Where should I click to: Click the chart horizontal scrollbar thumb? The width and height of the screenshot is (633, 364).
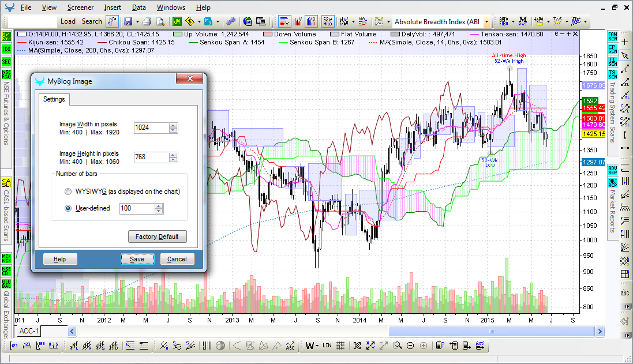point(491,331)
